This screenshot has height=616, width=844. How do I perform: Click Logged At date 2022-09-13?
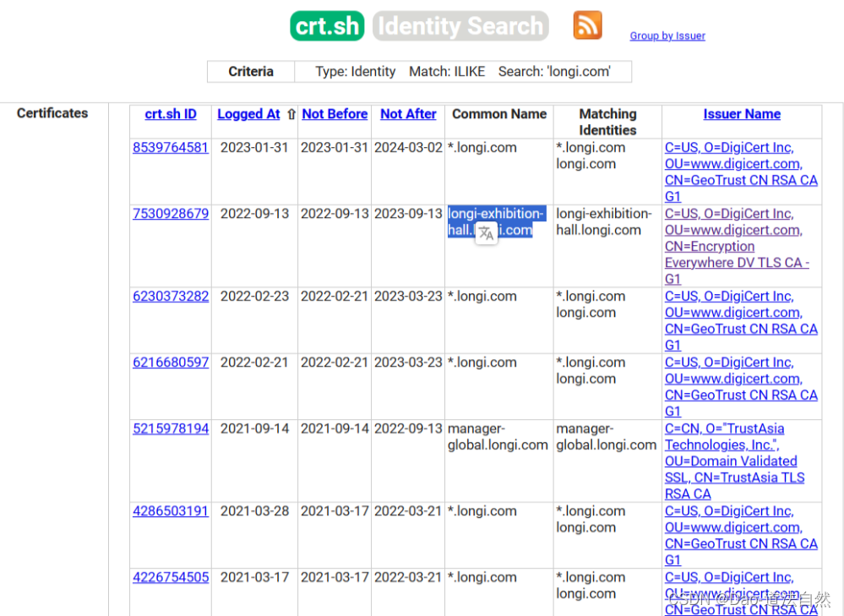(x=254, y=214)
